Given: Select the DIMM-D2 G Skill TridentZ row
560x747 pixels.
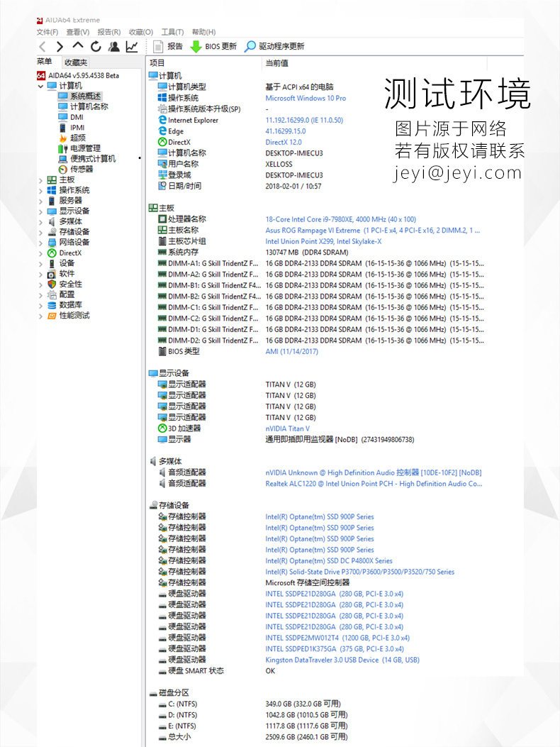Looking at the screenshot, I should point(320,341).
